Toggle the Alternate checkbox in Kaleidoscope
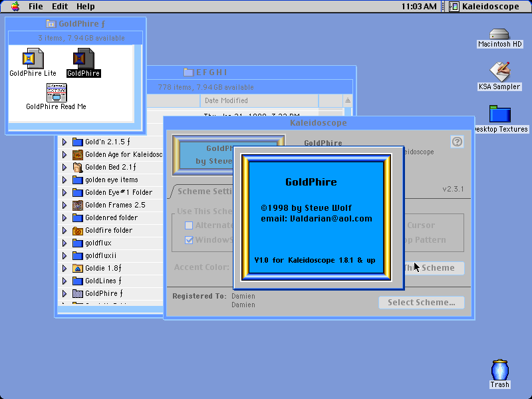The width and height of the screenshot is (532, 399). click(189, 225)
